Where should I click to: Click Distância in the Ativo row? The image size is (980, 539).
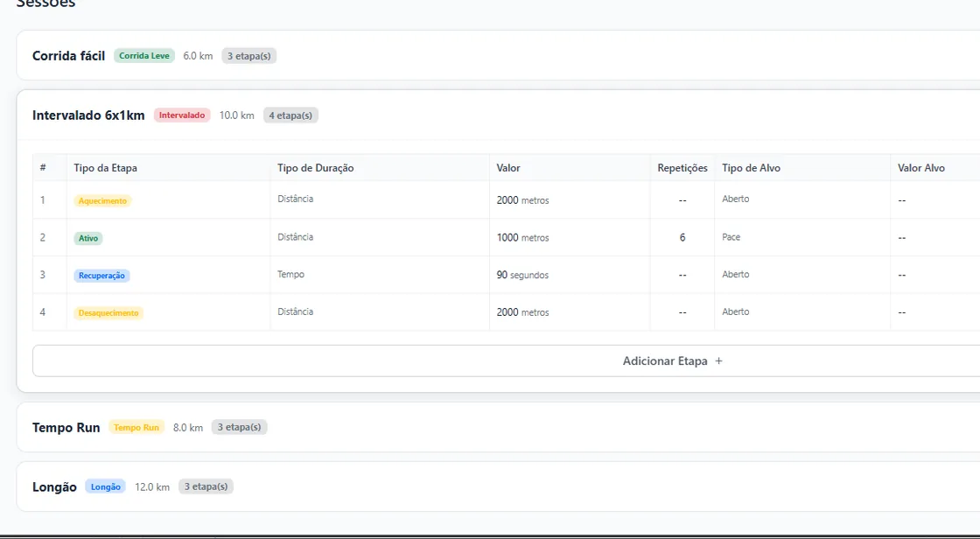(296, 236)
